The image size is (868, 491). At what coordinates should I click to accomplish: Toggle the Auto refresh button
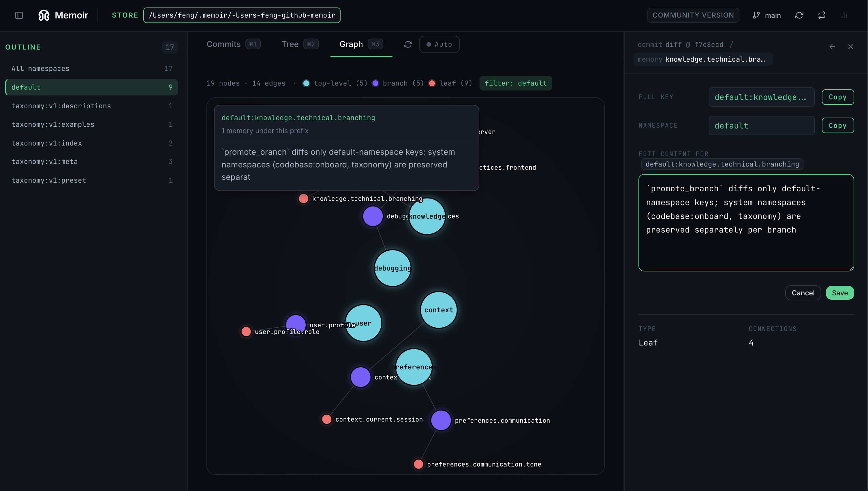[439, 44]
